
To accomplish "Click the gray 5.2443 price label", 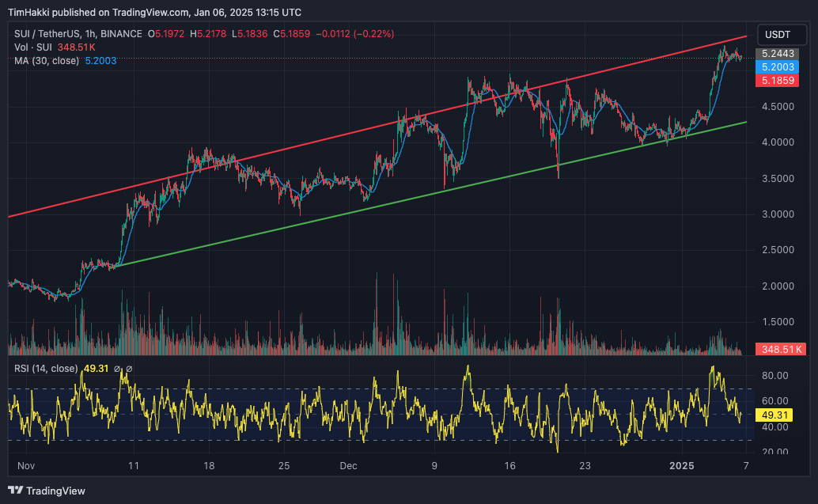I will pyautogui.click(x=778, y=53).
